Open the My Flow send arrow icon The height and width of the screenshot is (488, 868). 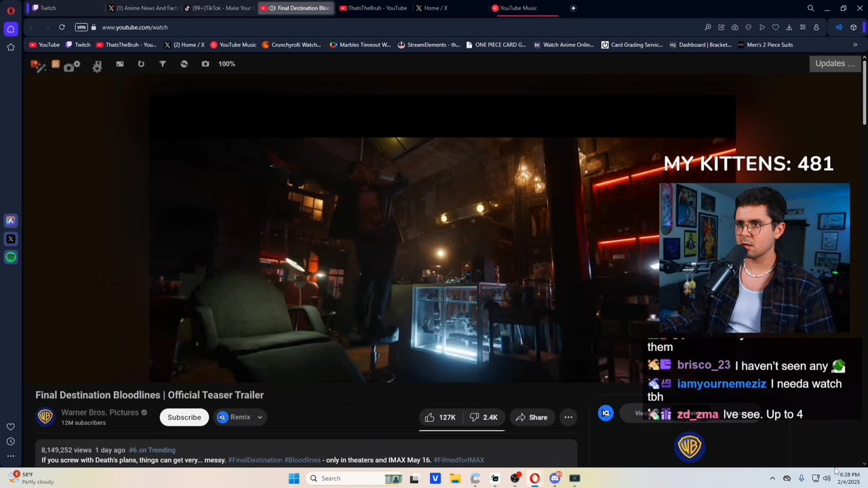(762, 27)
